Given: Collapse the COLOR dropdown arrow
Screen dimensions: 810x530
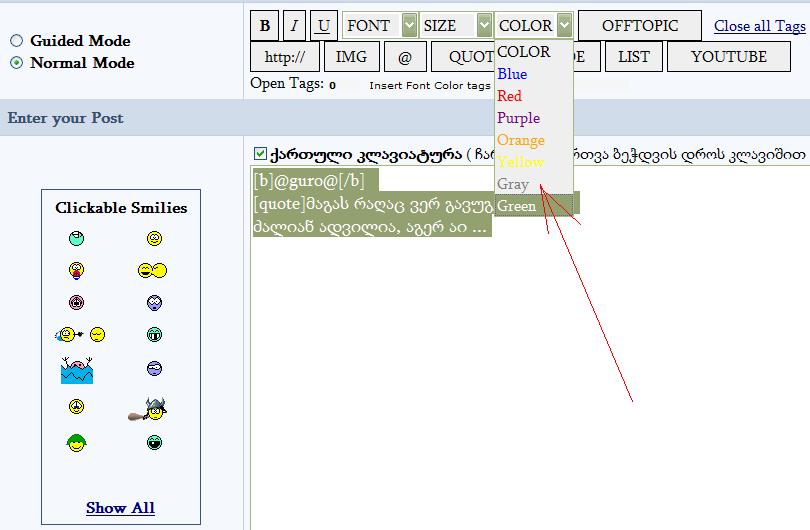Looking at the screenshot, I should (x=565, y=25).
